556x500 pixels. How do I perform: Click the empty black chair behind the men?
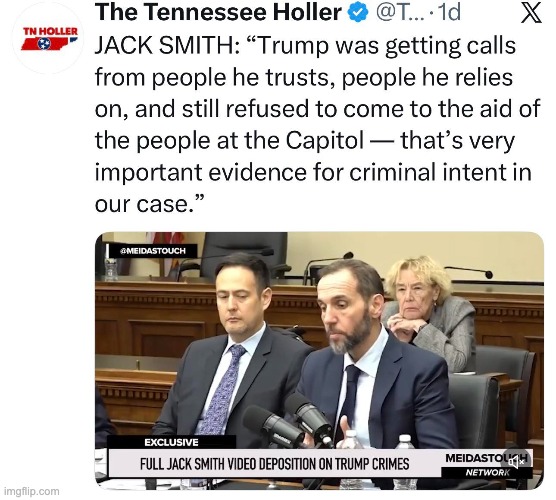coord(245,254)
